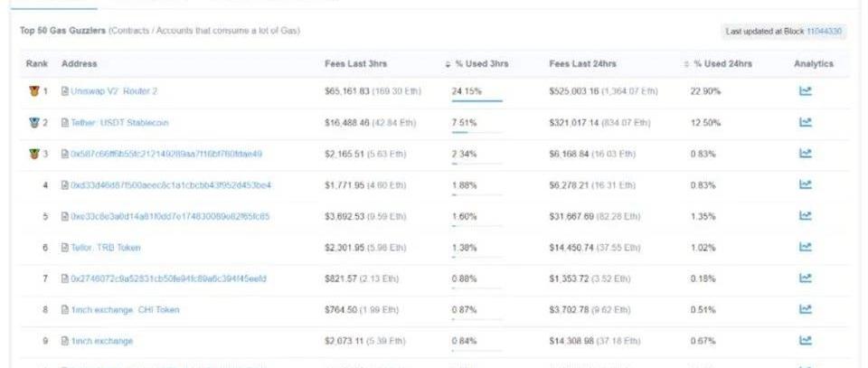Open address 0x587c66ff6b55fc link at rank 3
Image resolution: width=868 pixels, height=368 pixels.
(x=166, y=154)
